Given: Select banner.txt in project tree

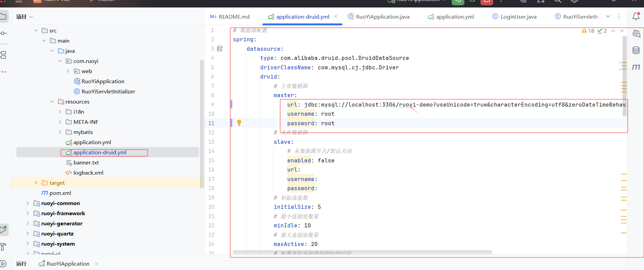Looking at the screenshot, I should pos(82,162).
